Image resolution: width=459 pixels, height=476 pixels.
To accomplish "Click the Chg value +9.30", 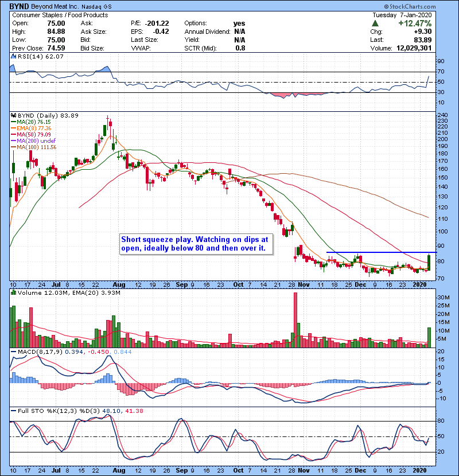I will click(x=422, y=32).
